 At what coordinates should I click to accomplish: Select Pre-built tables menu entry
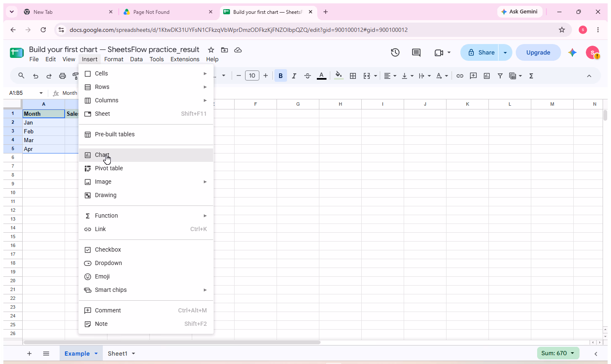click(x=146, y=134)
